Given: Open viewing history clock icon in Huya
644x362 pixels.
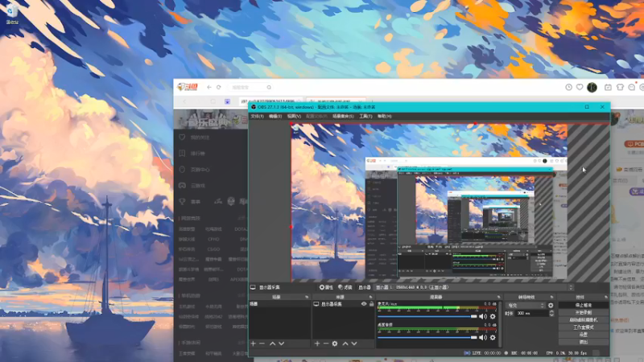Looking at the screenshot, I should (568, 87).
